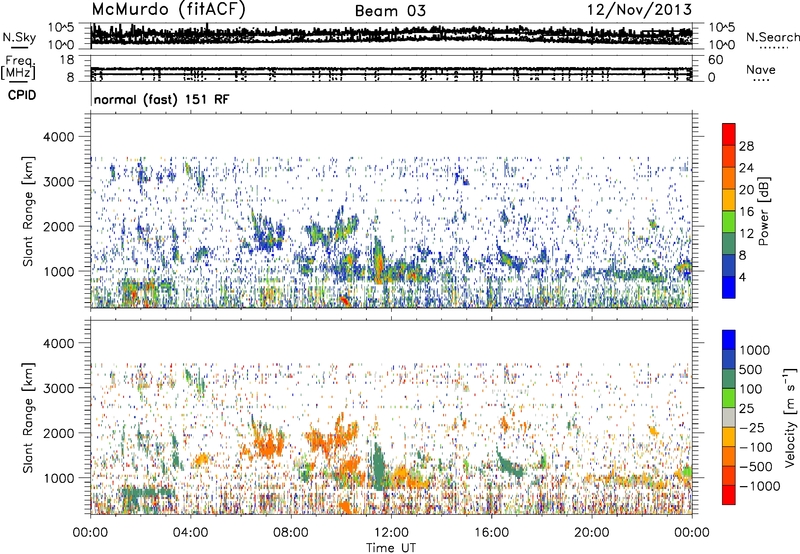Click the tall green echo near 12:00 in velocity panel
Screen dimensions: 800x554
coord(379,467)
